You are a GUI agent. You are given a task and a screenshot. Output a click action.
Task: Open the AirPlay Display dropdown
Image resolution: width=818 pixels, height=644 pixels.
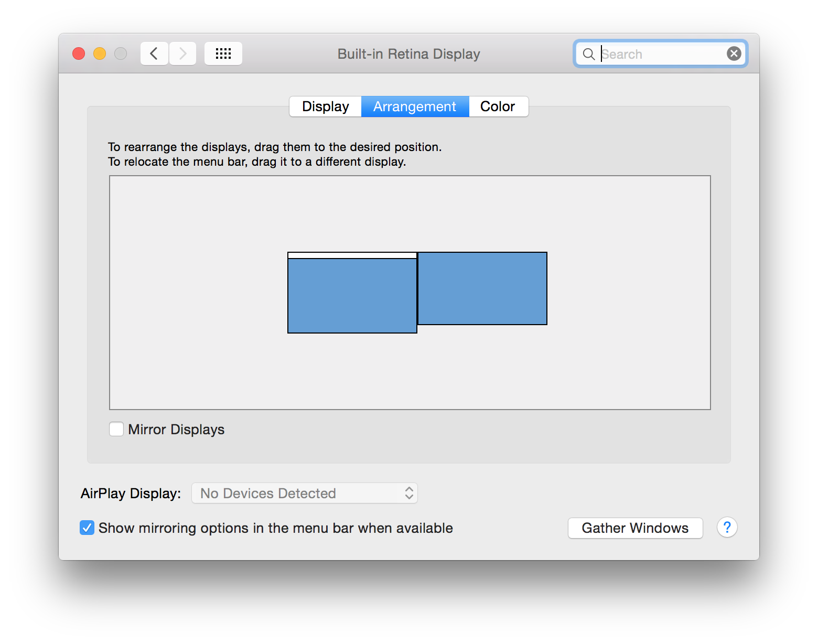pos(305,493)
